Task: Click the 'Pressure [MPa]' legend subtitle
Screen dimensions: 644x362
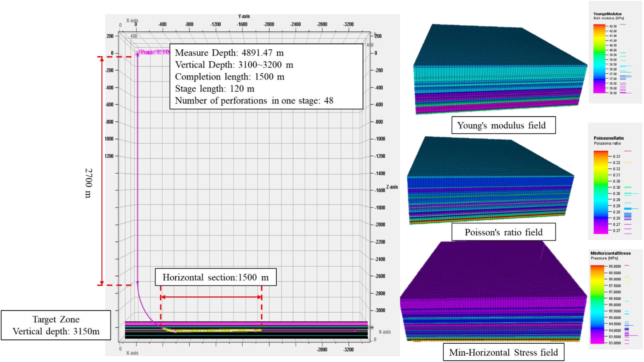Action: (x=604, y=258)
